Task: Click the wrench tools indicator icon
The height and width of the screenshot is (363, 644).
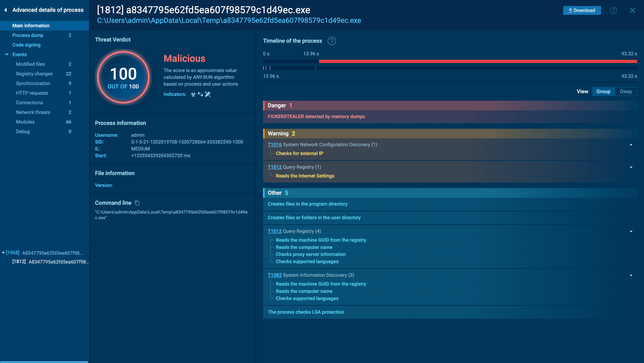Action: pyautogui.click(x=208, y=94)
